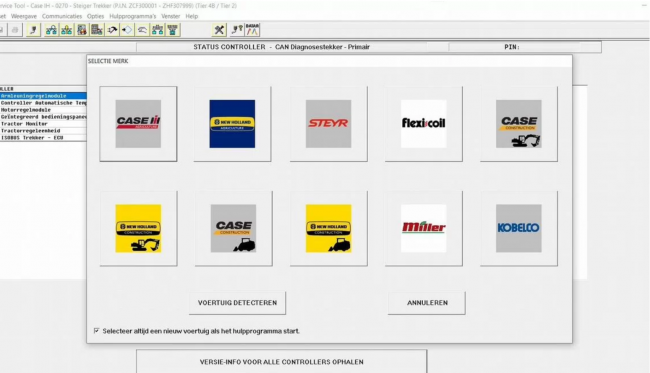Click the arrow-and-hammer toolbar icon

click(112, 30)
